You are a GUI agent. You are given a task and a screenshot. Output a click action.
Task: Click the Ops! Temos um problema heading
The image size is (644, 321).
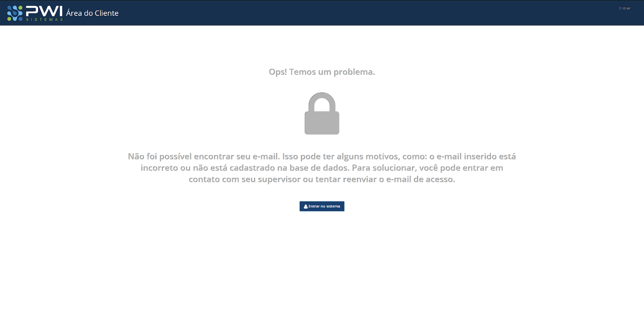[322, 72]
